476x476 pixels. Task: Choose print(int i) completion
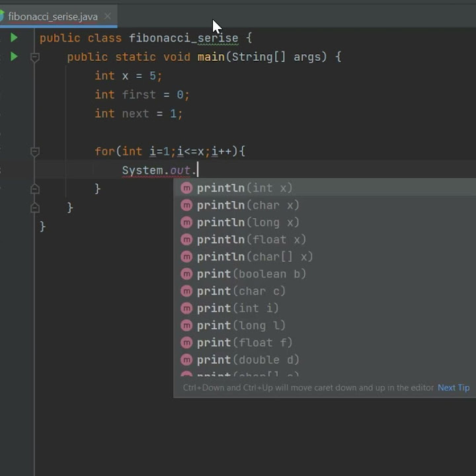click(x=325, y=308)
